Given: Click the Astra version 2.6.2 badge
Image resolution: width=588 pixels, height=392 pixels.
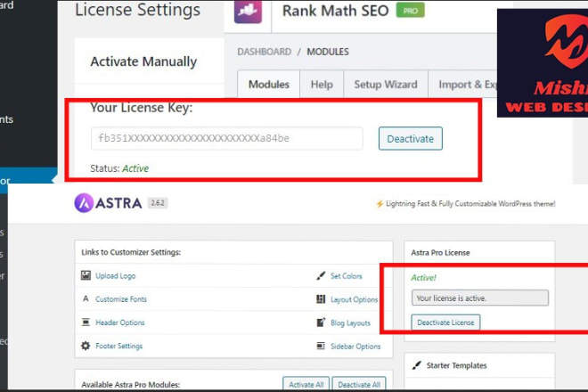Looking at the screenshot, I should tap(158, 203).
